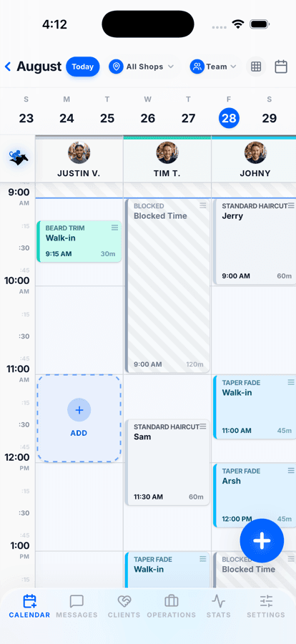Select Friday 28 in the week strip
This screenshot has width=296, height=644.
click(x=229, y=112)
